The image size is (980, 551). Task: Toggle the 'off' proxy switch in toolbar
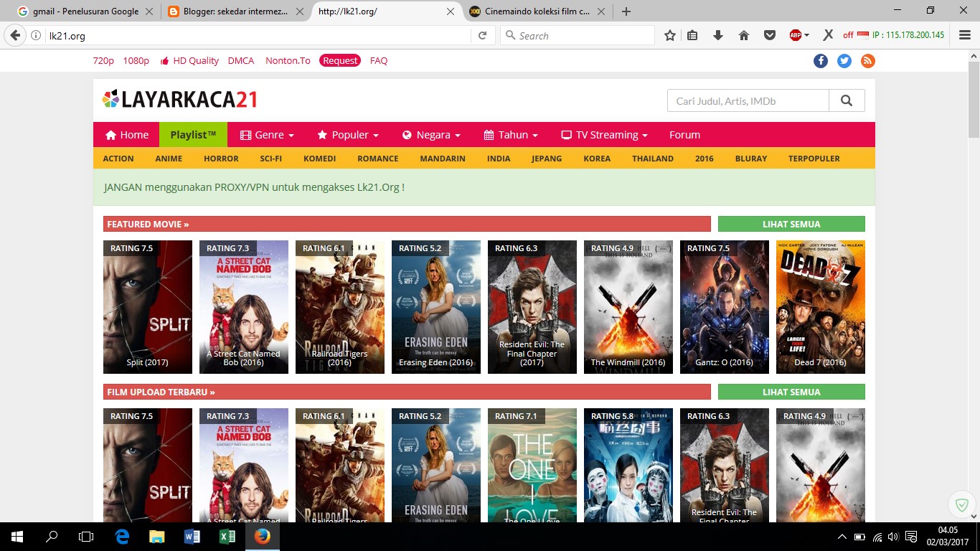848,35
